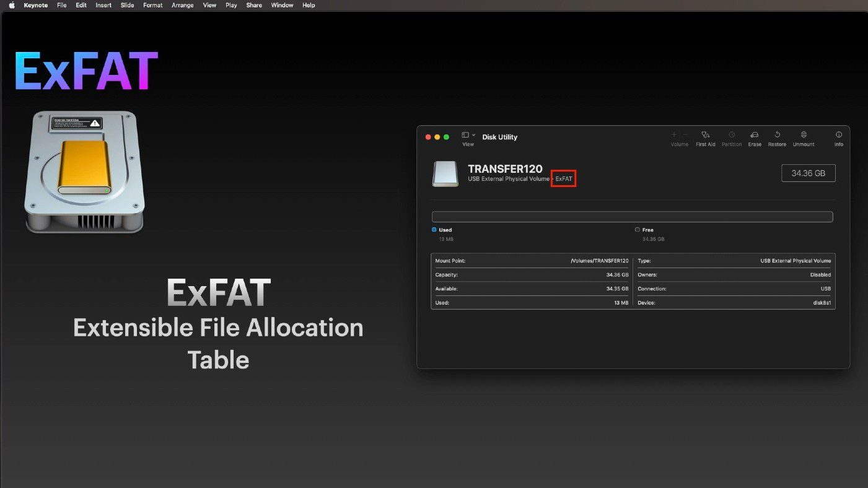Toggle the sidebar View icon in Disk Utility
This screenshot has height=488, width=868.
(465, 135)
